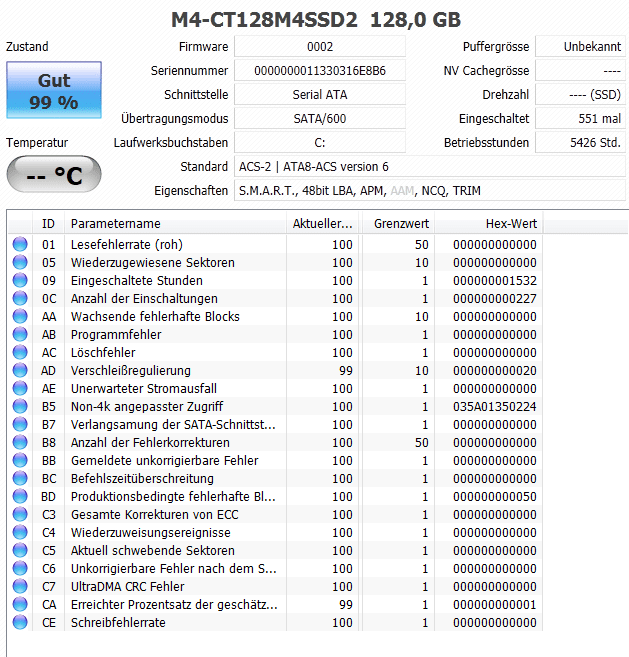Sort by the Hex-Wert column header
629x657 pixels.
(x=489, y=224)
